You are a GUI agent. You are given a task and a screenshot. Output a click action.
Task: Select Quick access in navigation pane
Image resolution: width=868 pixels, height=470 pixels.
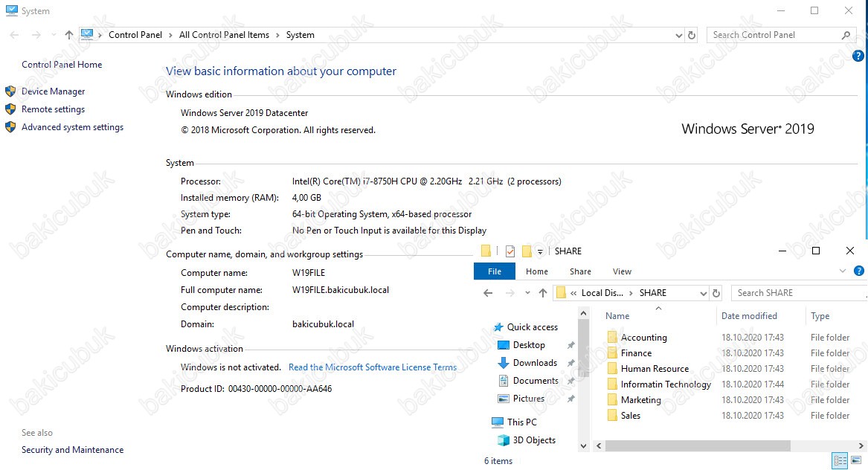point(532,327)
